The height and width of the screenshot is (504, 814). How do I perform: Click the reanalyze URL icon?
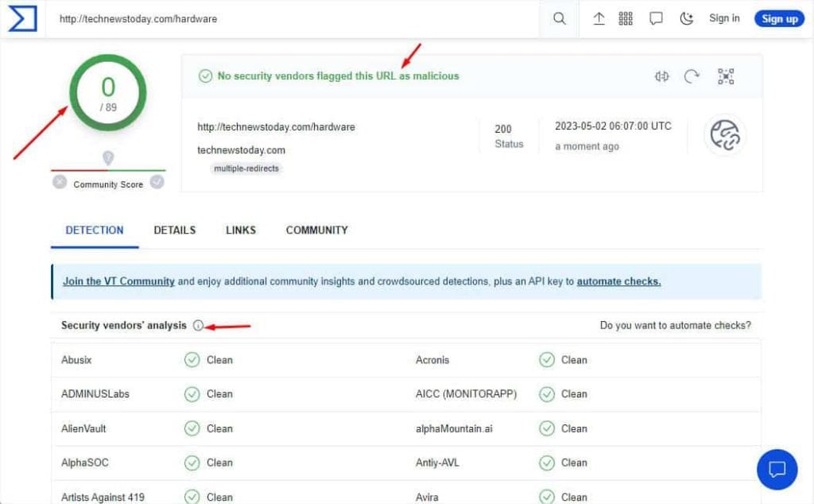coord(692,76)
